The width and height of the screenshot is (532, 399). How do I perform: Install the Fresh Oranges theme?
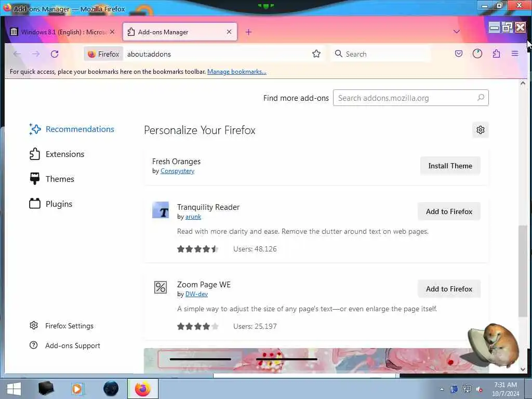point(450,166)
